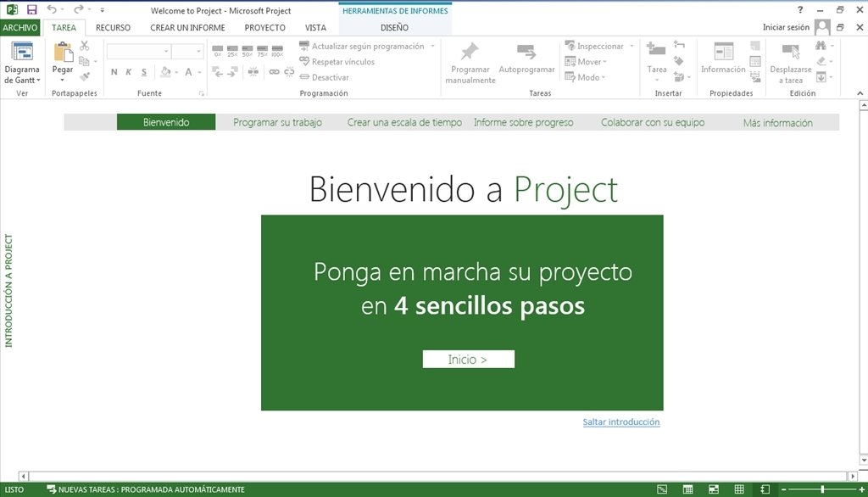868x497 pixels.
Task: Mark task as 100% complete
Action: click(277, 49)
